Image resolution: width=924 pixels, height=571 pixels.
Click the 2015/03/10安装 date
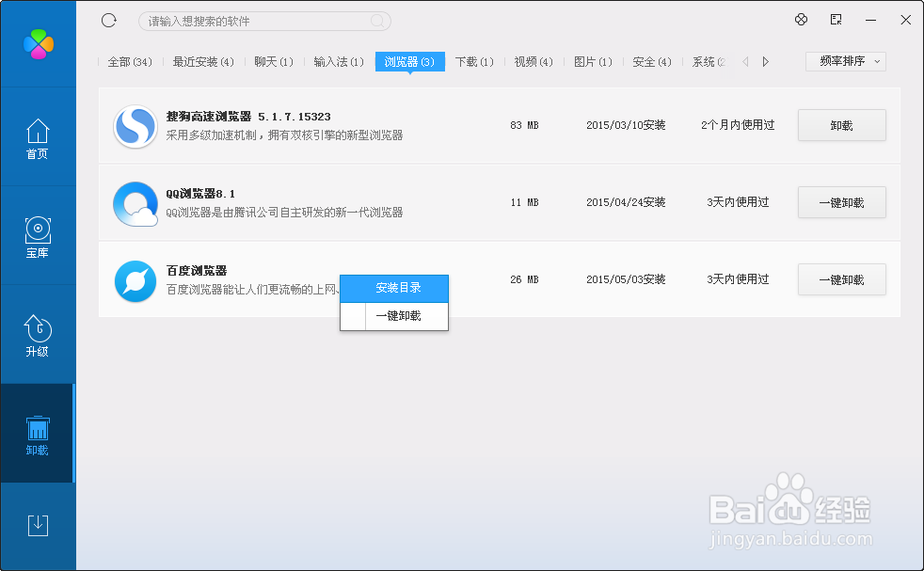click(x=626, y=125)
